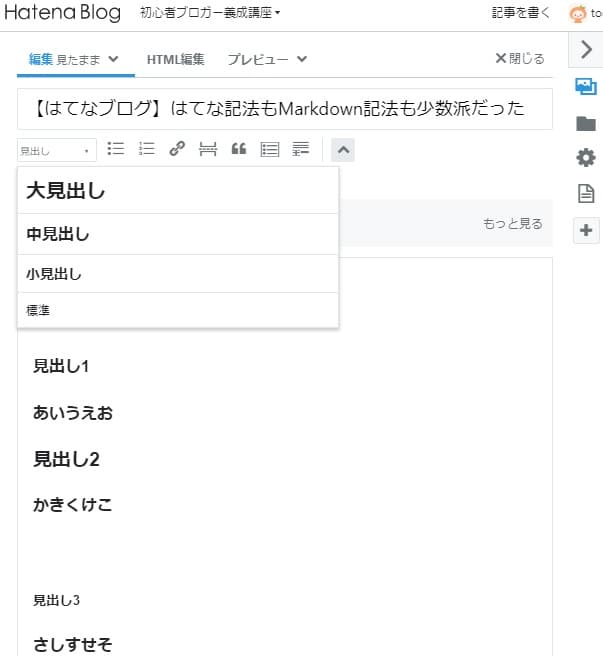Click the さしすせそ line in editor

[x=73, y=644]
